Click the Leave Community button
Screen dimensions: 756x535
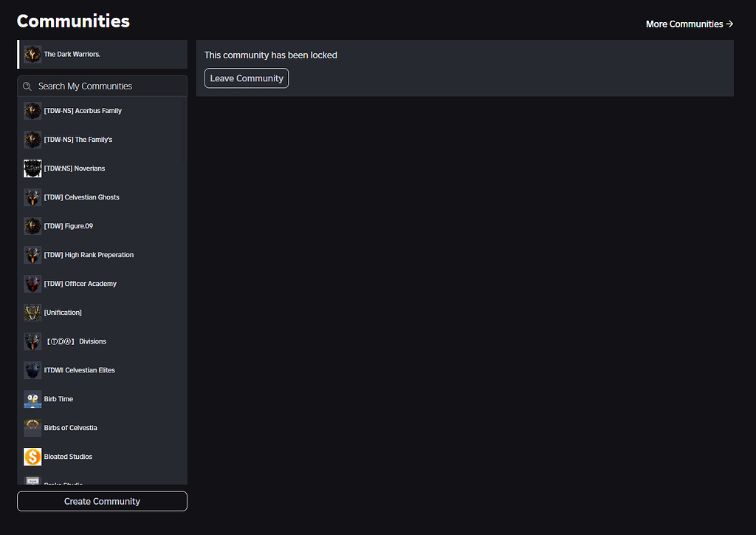[247, 78]
